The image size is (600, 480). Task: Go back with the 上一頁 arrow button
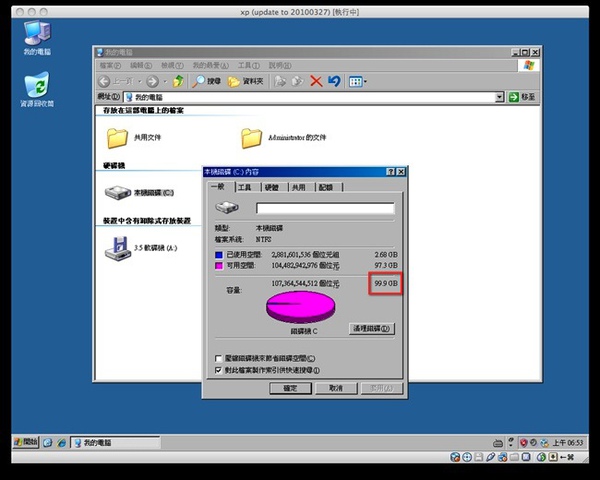[115, 81]
